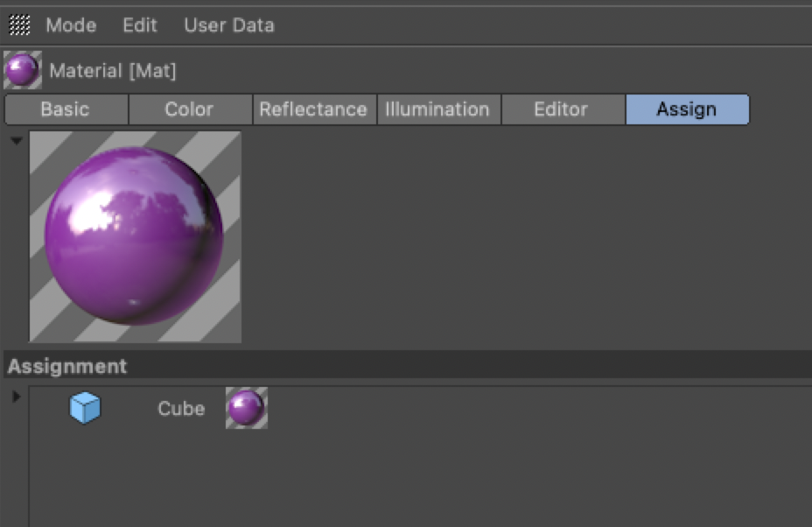
Task: Open the Edit menu
Action: (140, 25)
